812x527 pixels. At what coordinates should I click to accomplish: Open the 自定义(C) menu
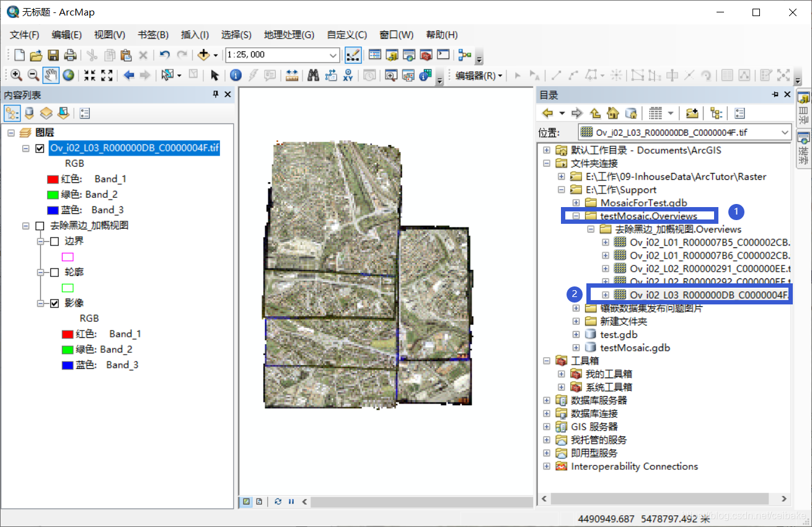pos(347,35)
